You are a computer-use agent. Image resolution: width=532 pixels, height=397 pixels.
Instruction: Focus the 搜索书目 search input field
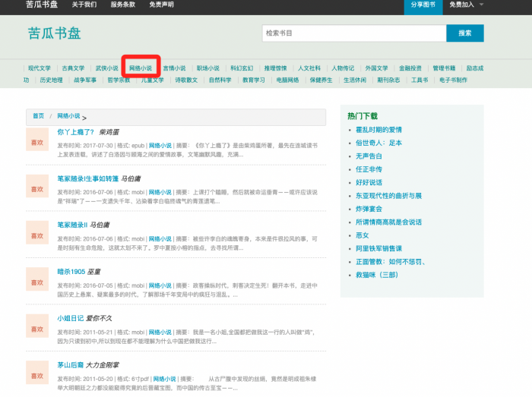pyautogui.click(x=353, y=33)
